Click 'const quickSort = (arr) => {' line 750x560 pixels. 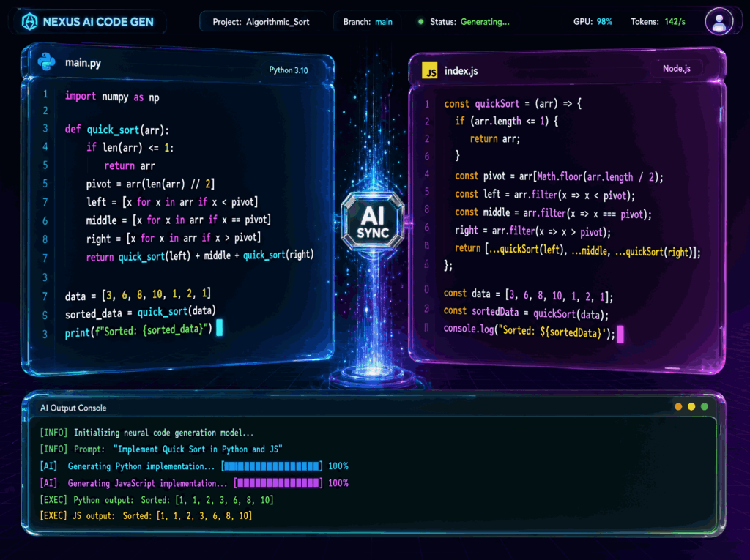point(513,104)
